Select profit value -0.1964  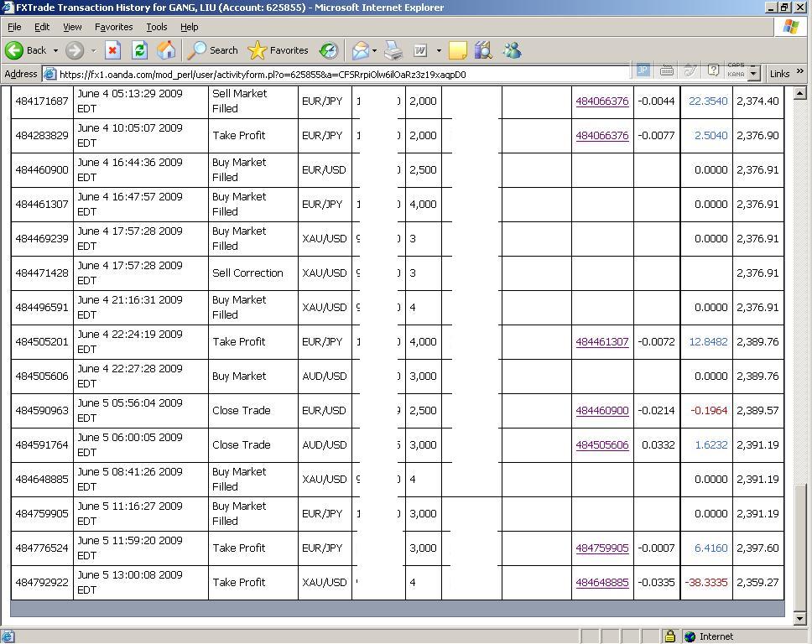(709, 411)
